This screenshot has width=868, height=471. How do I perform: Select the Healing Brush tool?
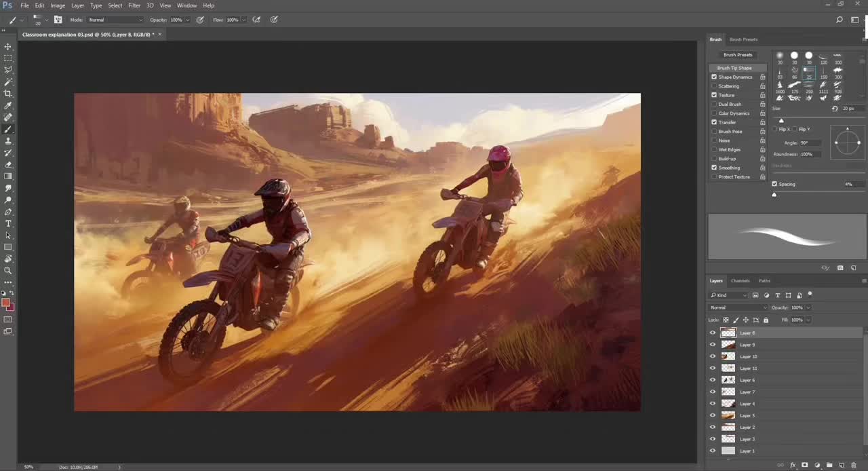point(8,117)
